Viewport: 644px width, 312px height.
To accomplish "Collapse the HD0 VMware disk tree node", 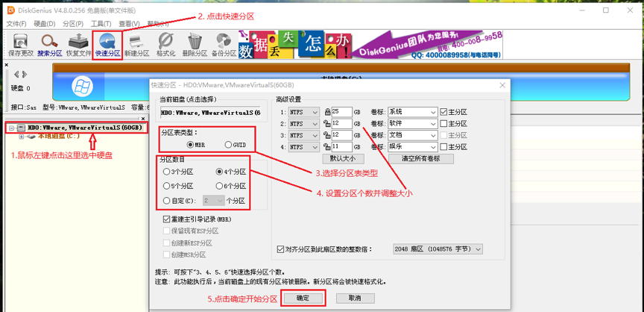I will pyautogui.click(x=11, y=128).
